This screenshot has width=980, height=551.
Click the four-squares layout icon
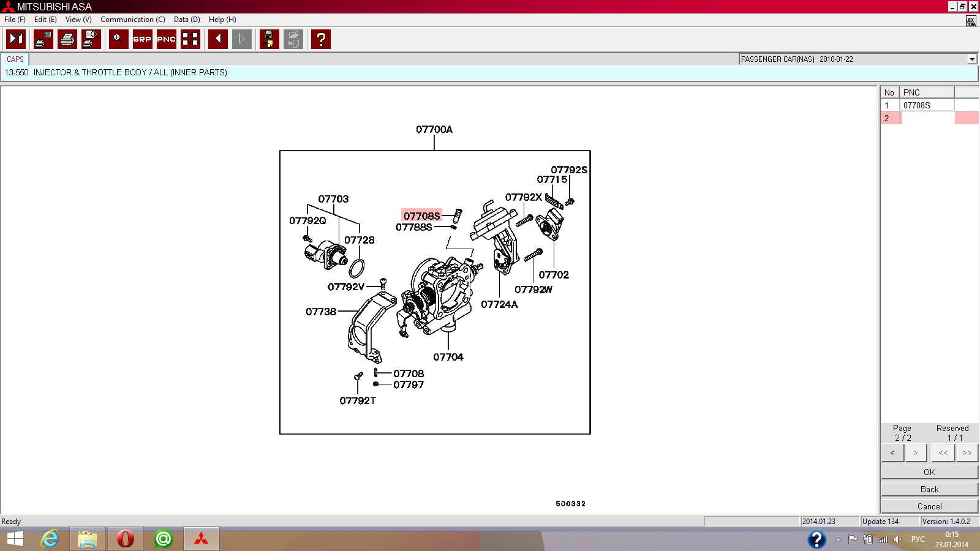click(x=190, y=39)
